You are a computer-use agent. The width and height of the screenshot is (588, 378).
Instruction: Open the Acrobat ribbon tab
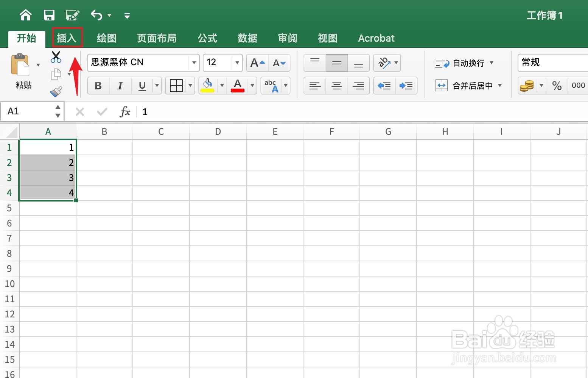[376, 38]
